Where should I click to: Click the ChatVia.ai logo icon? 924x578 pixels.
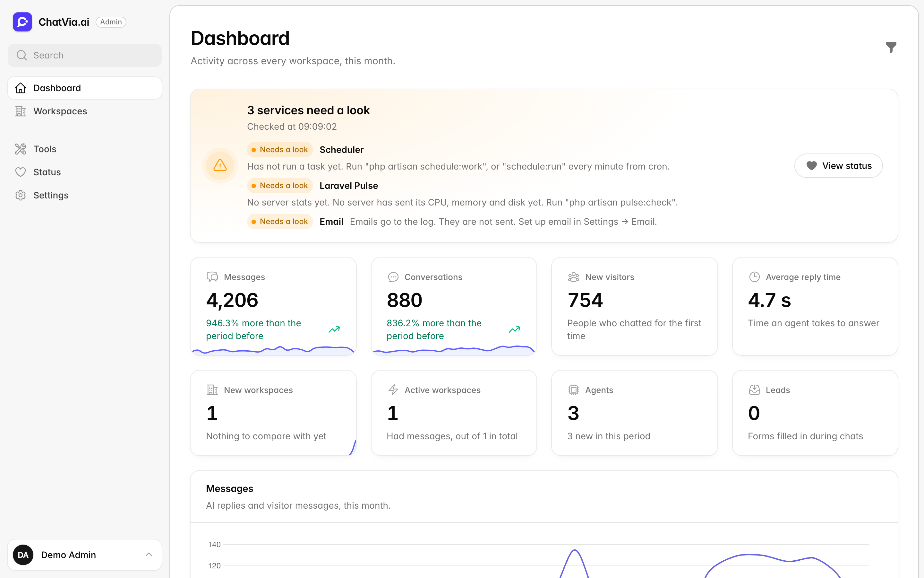coord(22,22)
